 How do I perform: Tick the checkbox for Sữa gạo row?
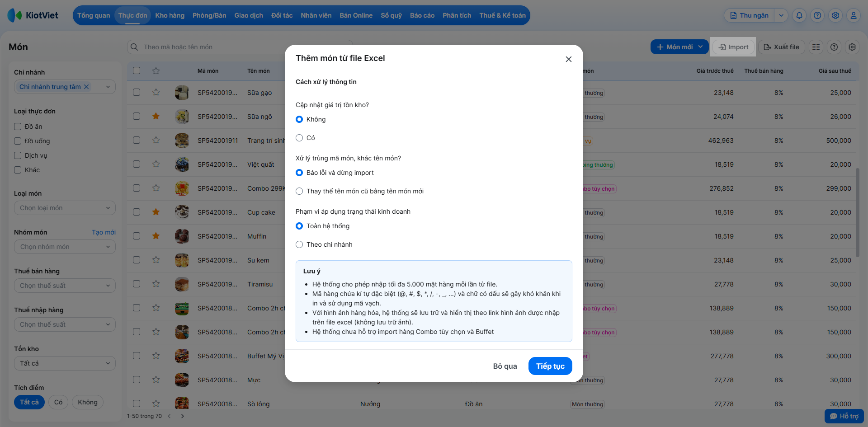137,92
